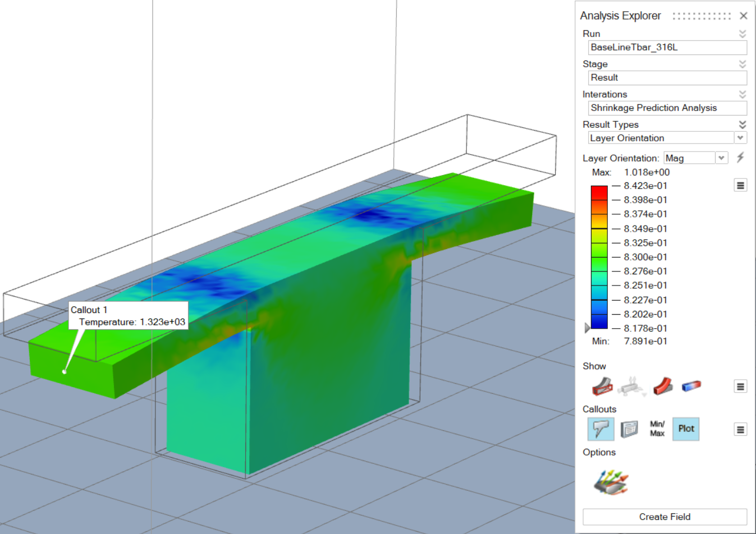Click the lightning bolt icon beside Mag
The height and width of the screenshot is (534, 756).
point(740,158)
